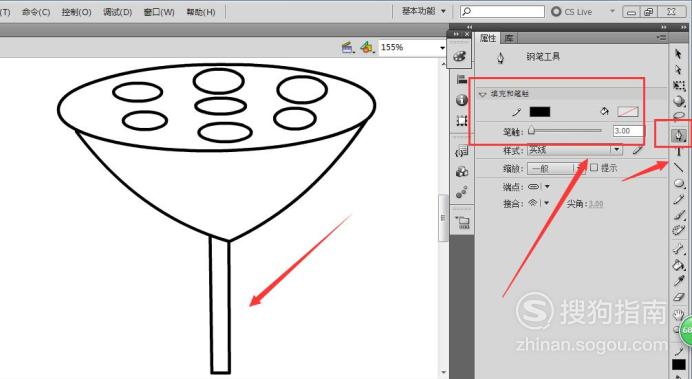This screenshot has width=692, height=379.
Task: Open the Motion Presets panel icon
Action: (462, 192)
